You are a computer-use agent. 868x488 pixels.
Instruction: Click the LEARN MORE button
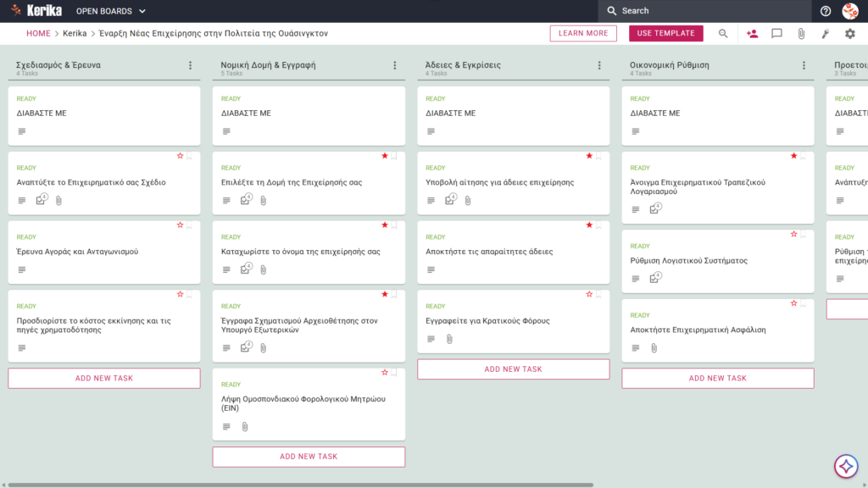[x=583, y=33]
